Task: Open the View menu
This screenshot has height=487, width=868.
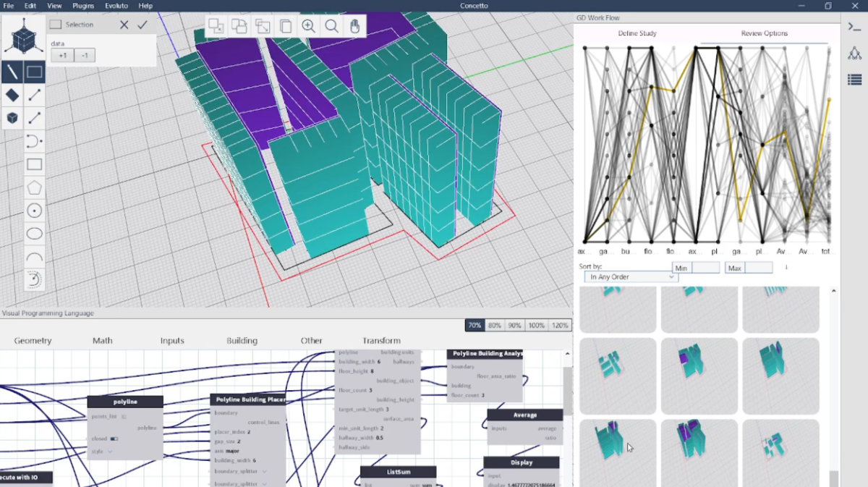Action: click(54, 6)
